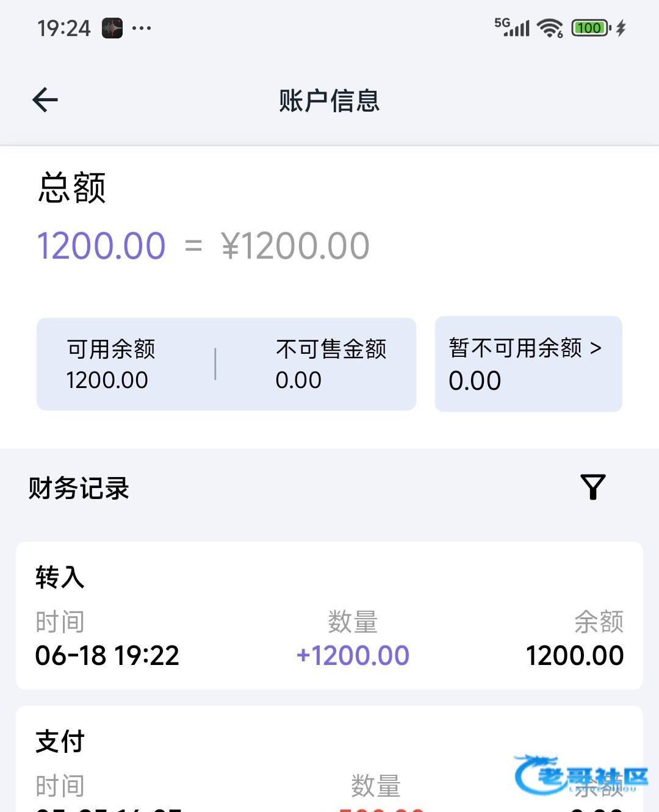Tap the purple 1200.00 total amount
659x812 pixels.
(101, 246)
